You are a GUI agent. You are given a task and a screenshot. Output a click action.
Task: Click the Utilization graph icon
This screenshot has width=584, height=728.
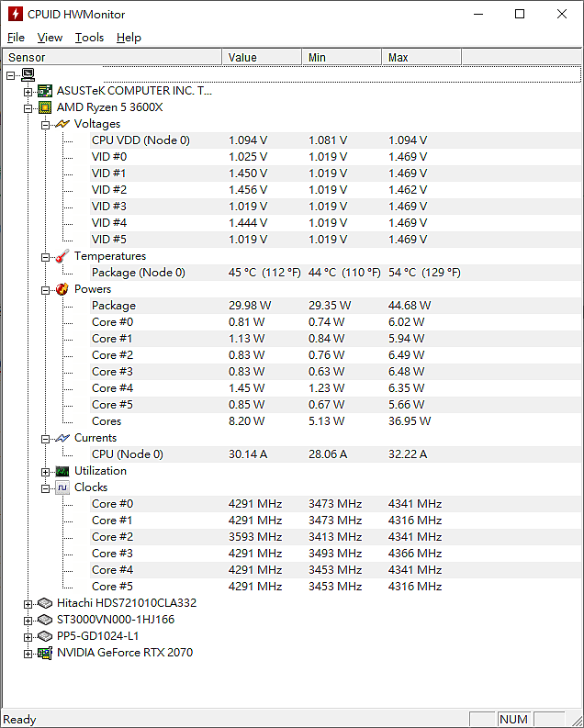pos(62,471)
